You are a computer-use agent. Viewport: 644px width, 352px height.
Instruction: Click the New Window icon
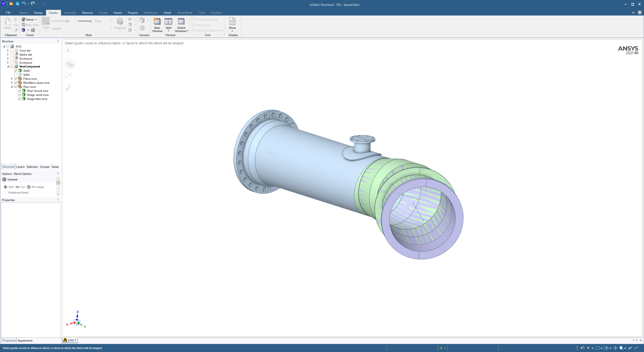(x=157, y=22)
